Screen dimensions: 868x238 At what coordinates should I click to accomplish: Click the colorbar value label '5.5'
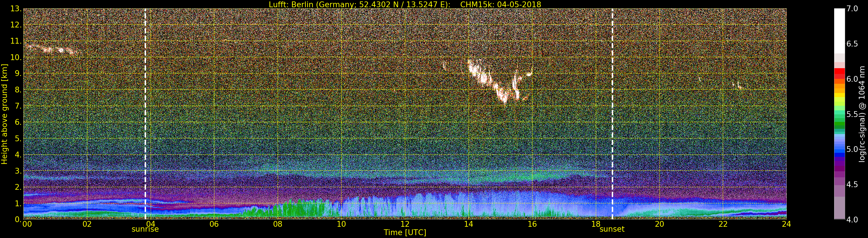(x=852, y=114)
